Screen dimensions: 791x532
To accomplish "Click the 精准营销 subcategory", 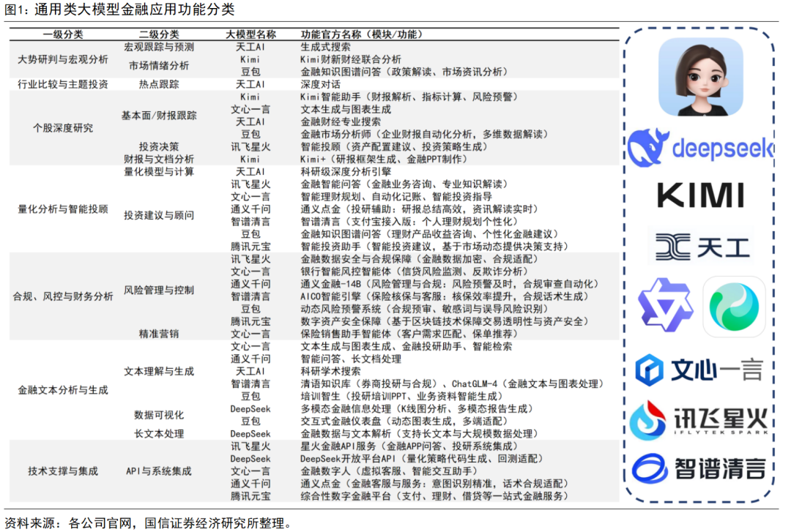I will tap(159, 334).
